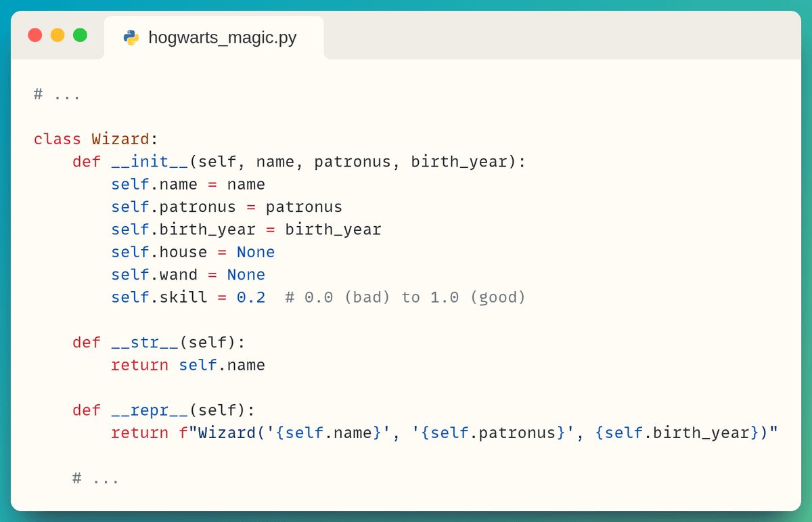Click the red close window button
Viewport: 812px width, 522px height.
tap(35, 35)
